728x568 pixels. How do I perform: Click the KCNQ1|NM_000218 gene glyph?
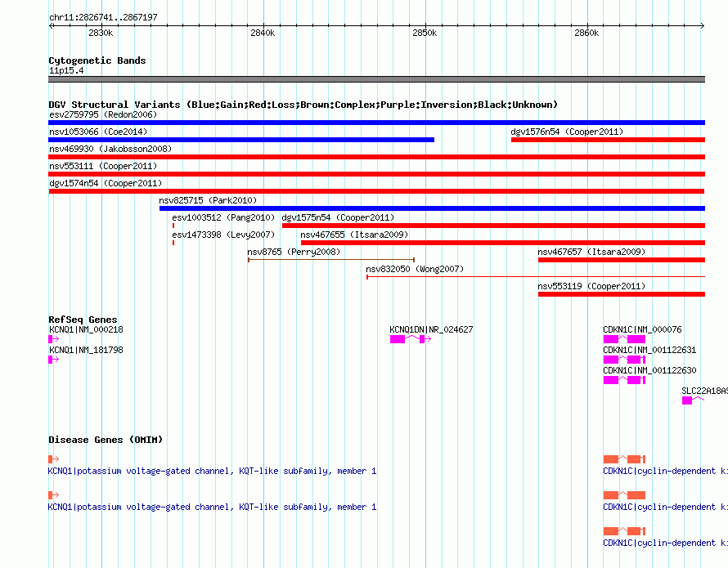(53, 339)
